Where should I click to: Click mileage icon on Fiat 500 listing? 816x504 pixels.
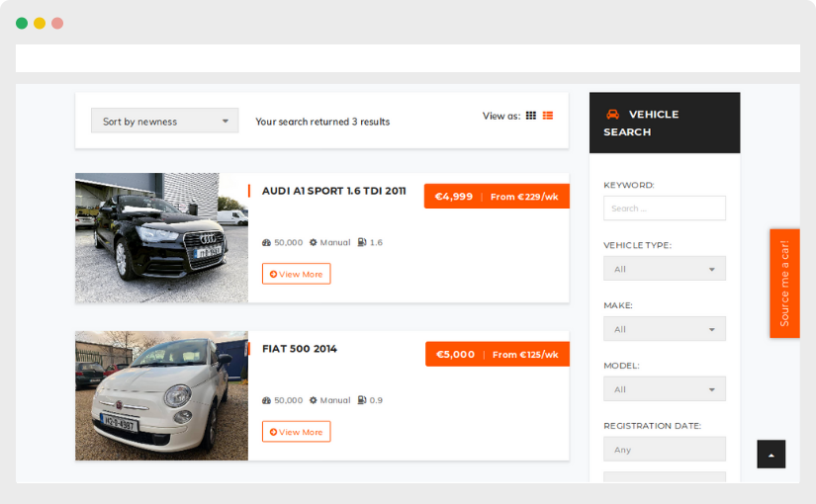pyautogui.click(x=266, y=400)
